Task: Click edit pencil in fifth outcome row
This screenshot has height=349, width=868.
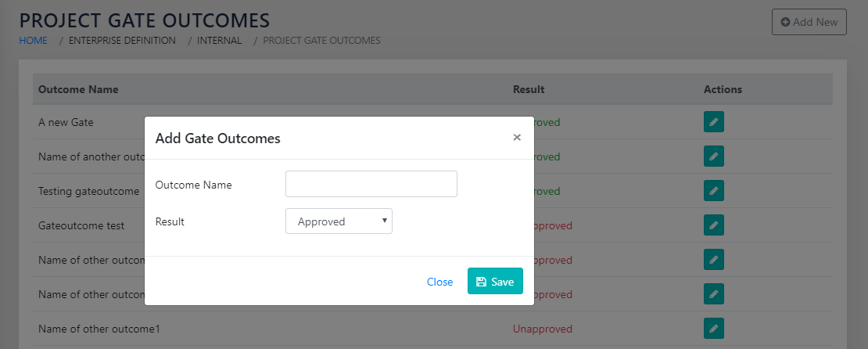Action: (x=713, y=260)
